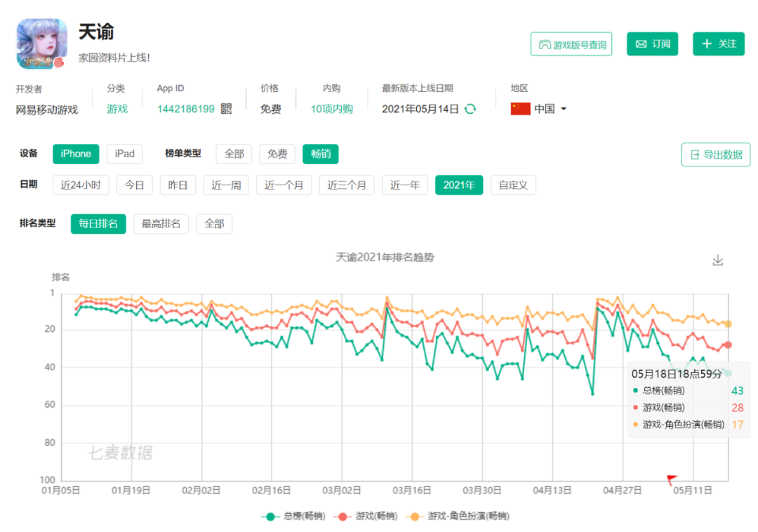Screen dimensions: 758x532
Task: Click the refresh icon beside the release date
Action: click(470, 109)
